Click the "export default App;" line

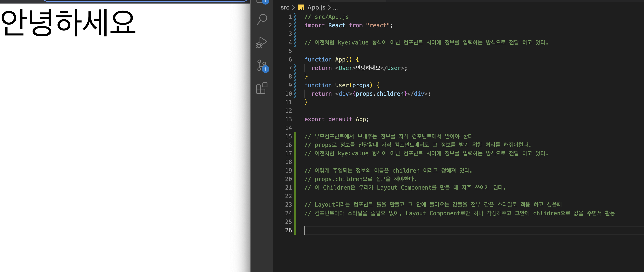[x=336, y=119]
